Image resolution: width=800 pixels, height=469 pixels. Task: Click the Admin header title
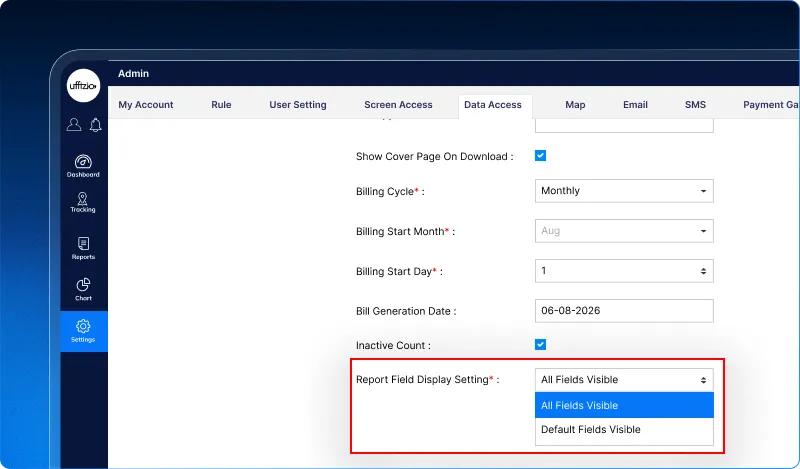point(134,73)
